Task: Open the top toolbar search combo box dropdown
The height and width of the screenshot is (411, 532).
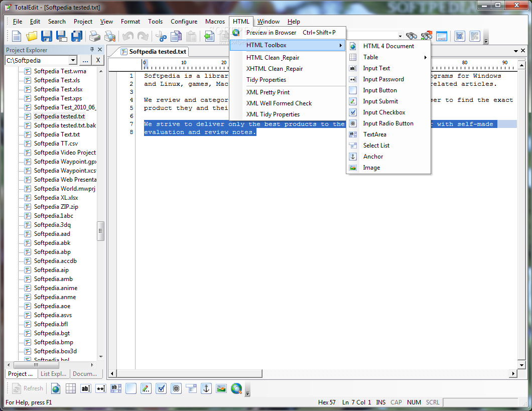Action: coord(400,36)
